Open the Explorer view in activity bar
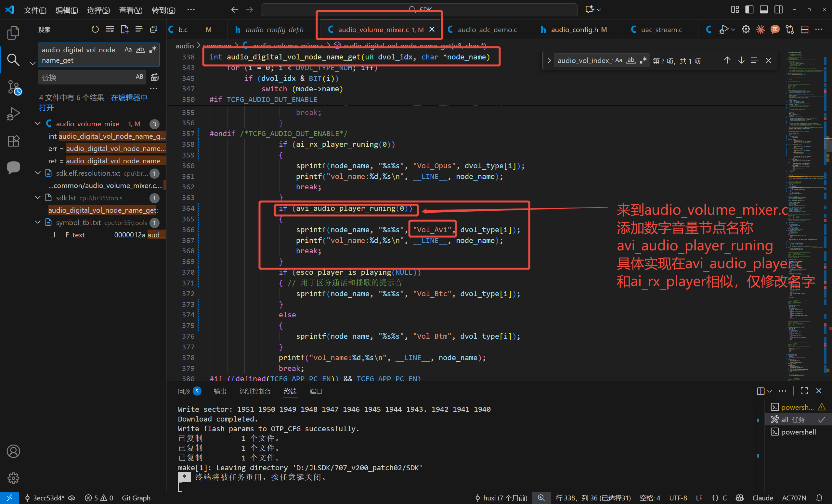This screenshot has width=832, height=504. click(x=13, y=33)
